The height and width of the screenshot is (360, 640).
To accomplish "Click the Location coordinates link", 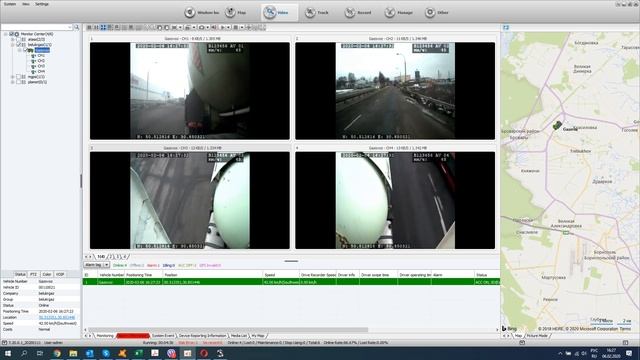I will click(x=57, y=317).
